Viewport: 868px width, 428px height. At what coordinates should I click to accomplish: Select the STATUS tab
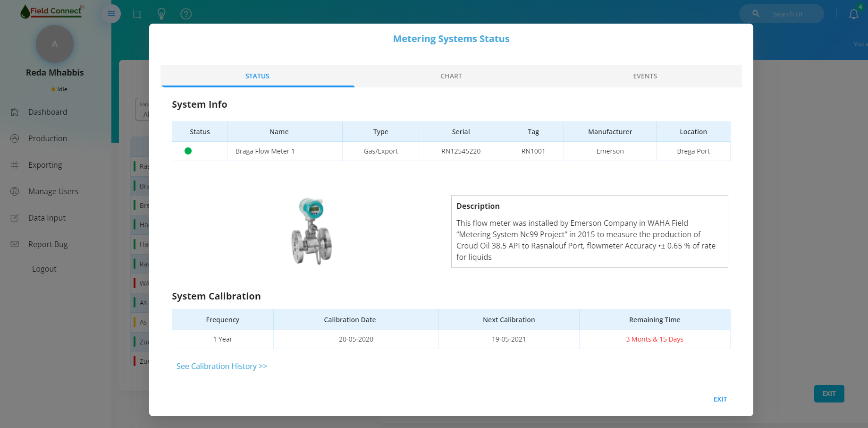(257, 76)
